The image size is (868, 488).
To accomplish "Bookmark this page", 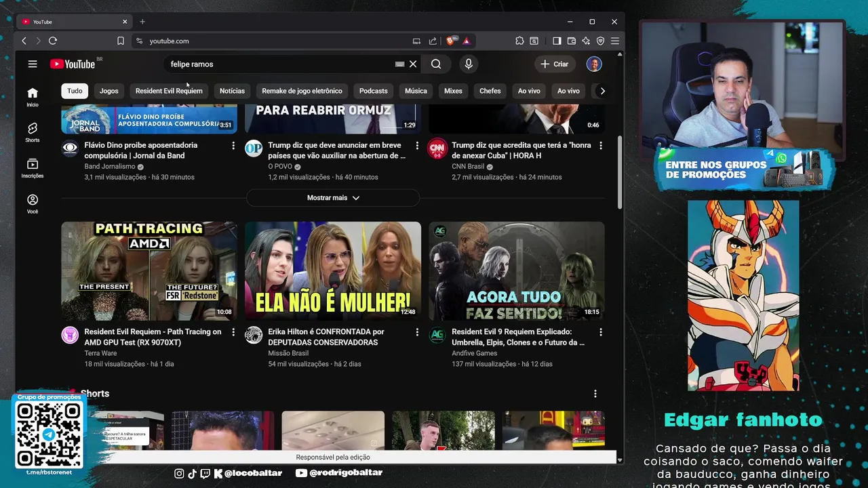I will point(121,41).
